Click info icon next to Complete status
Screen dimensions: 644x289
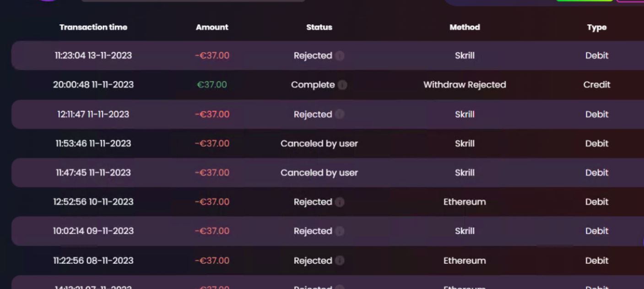[342, 85]
